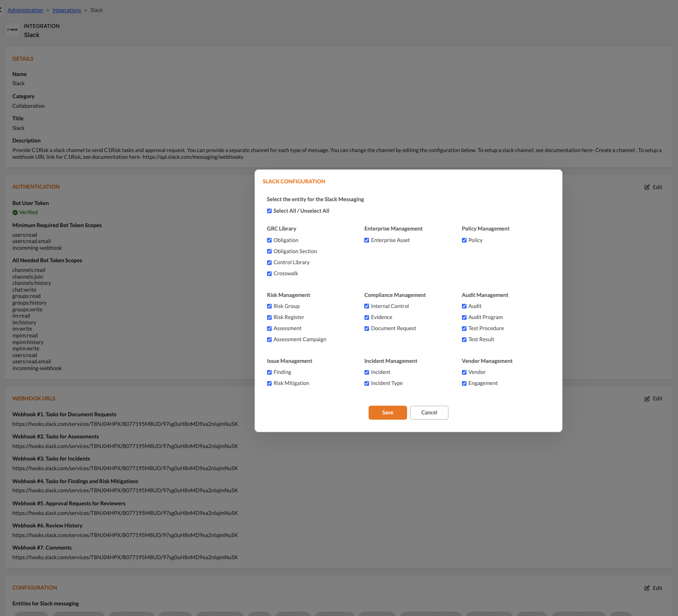Toggle the Crosswalk checkbox
678x616 pixels.
269,273
